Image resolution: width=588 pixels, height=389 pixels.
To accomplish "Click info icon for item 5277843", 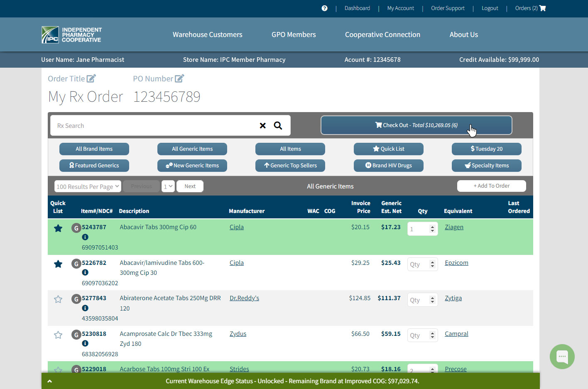I will [x=85, y=308].
